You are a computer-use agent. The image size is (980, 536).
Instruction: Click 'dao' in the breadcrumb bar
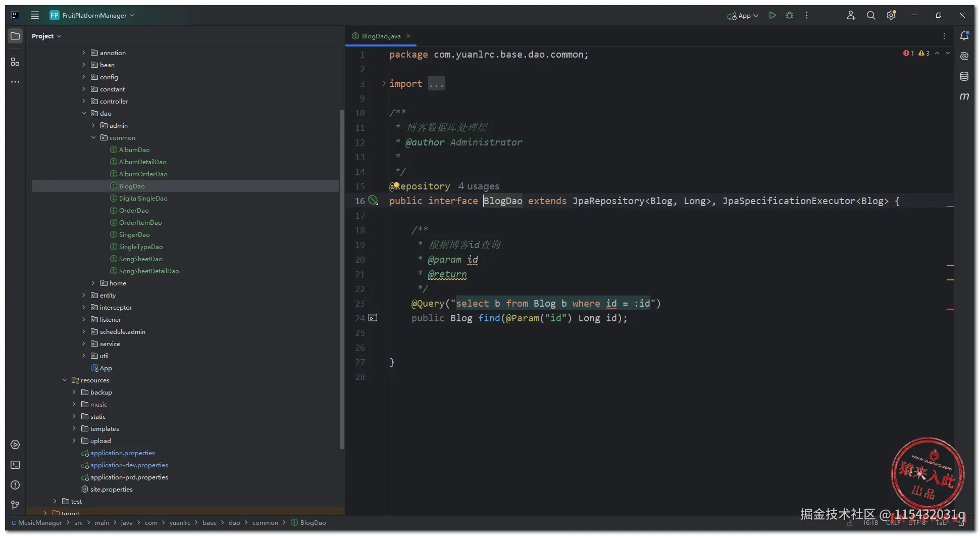[x=234, y=522]
